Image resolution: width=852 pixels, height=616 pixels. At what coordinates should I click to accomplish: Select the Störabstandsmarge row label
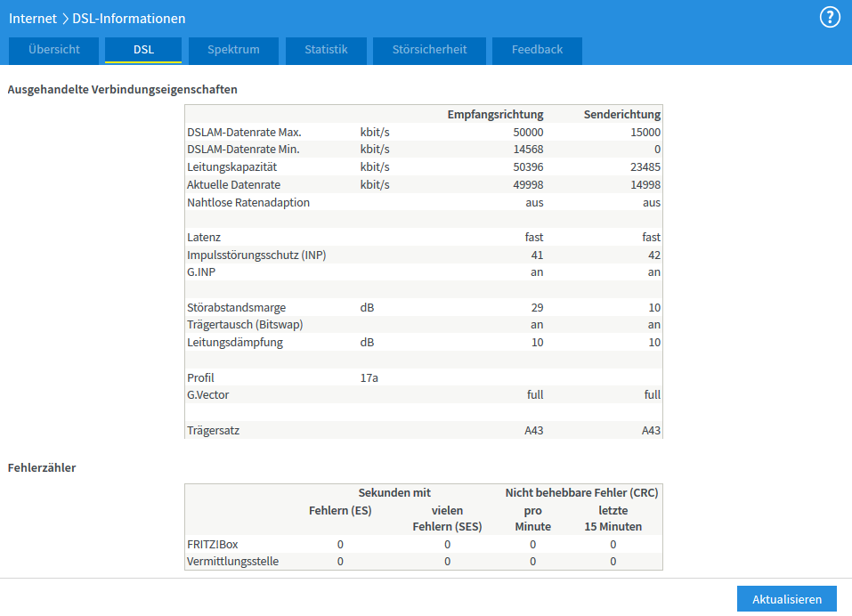point(236,307)
